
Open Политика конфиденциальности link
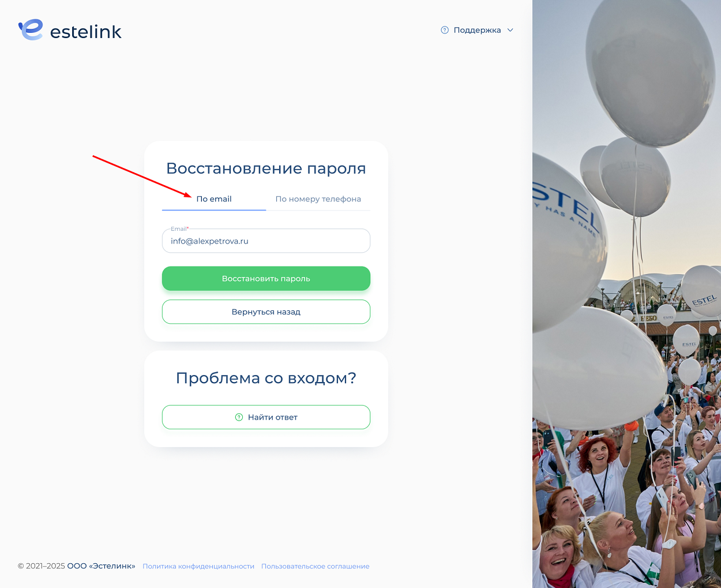click(198, 567)
